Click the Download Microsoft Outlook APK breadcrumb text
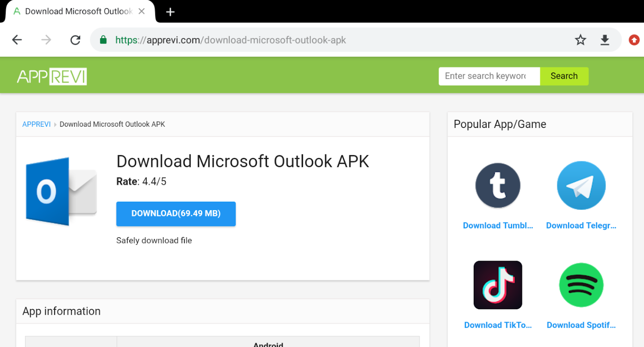Screen dimensions: 644x347 coord(112,124)
